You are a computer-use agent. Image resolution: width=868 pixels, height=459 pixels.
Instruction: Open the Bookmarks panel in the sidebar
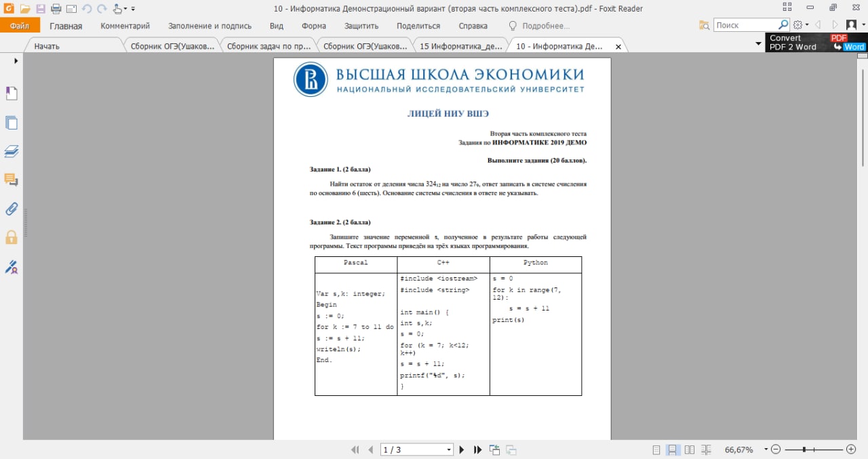(x=12, y=94)
